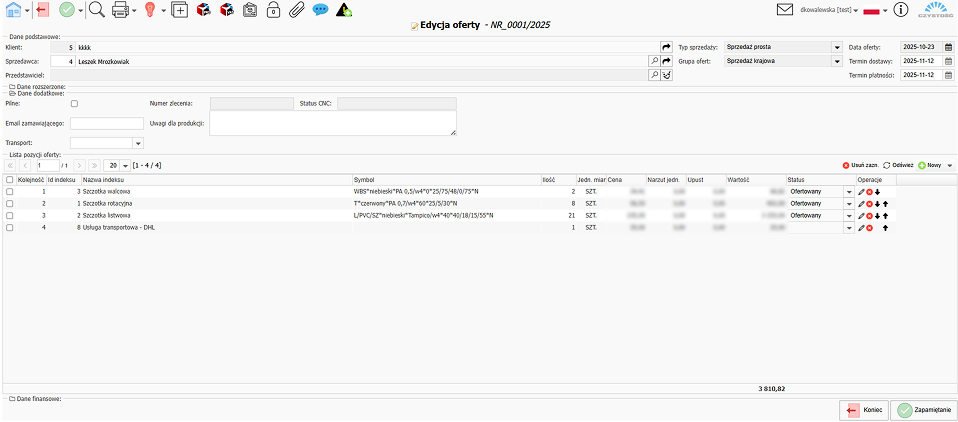Open attachments via paperclip icon

click(x=296, y=9)
